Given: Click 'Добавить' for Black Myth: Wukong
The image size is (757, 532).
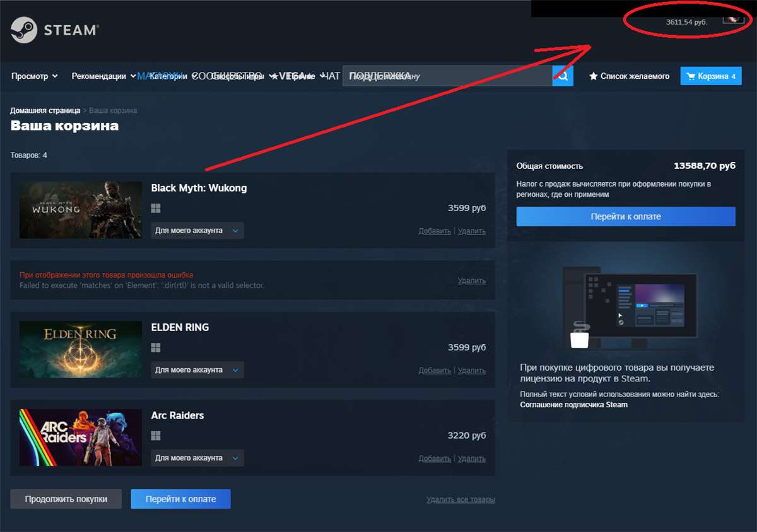Looking at the screenshot, I should pos(435,231).
